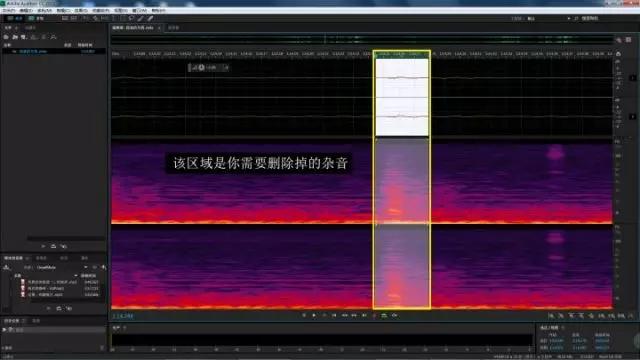Click the red Record button
This screenshot has width=640, height=360.
pos(374,315)
